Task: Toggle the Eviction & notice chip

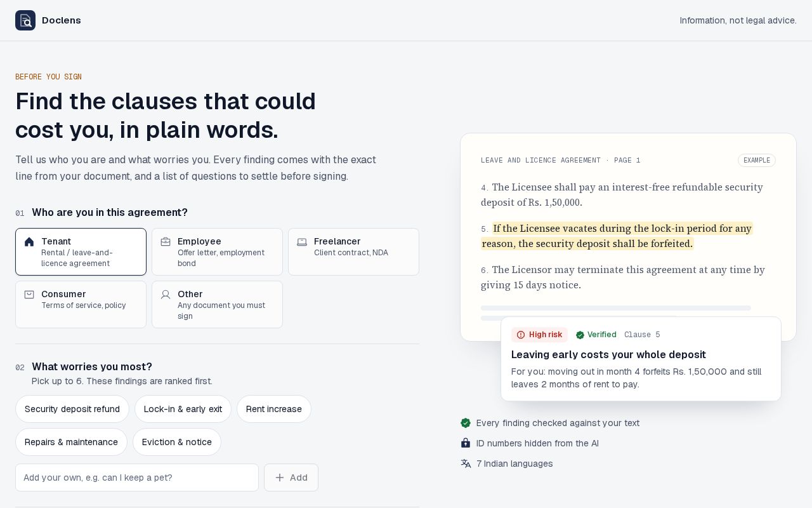Action: coord(177,442)
